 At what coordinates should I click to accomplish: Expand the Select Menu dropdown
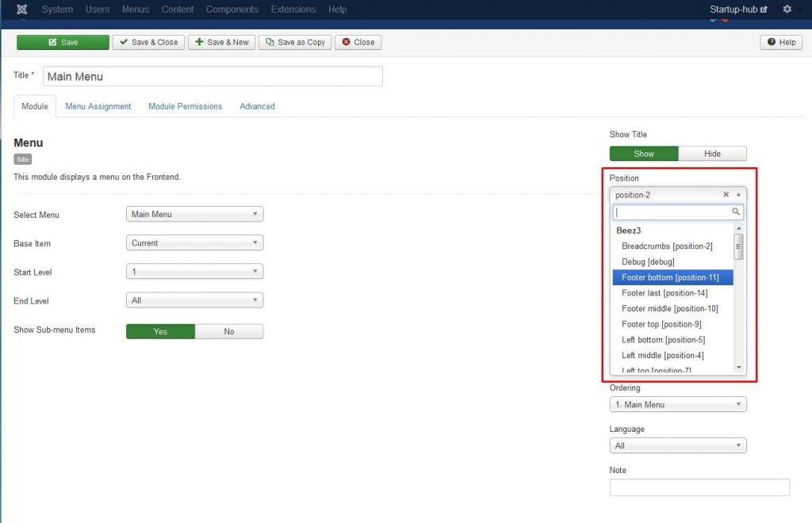(x=194, y=214)
